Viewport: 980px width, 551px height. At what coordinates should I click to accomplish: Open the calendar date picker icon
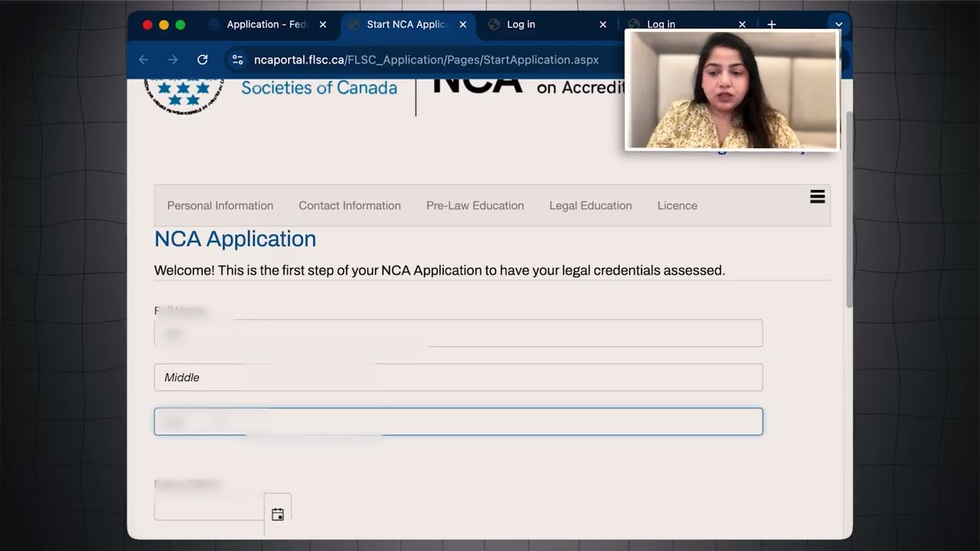coord(278,514)
